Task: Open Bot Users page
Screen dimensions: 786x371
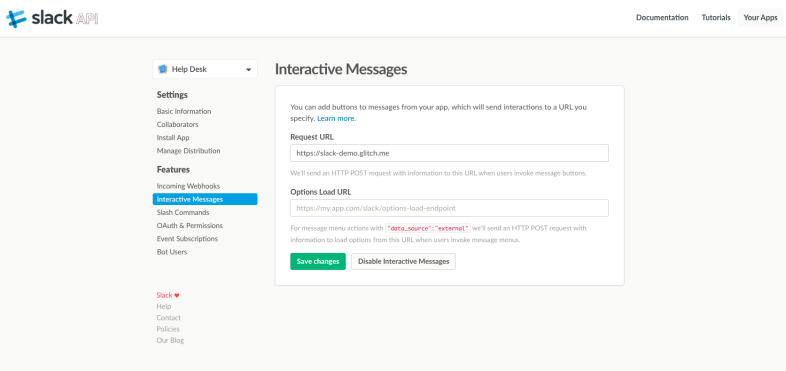Action: [172, 252]
